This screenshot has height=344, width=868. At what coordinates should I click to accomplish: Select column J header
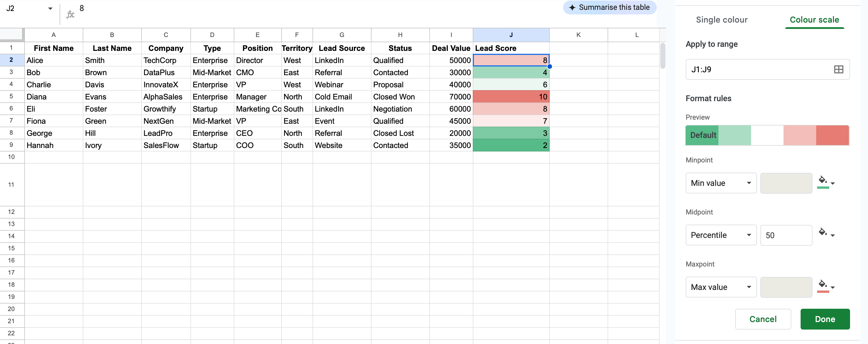pyautogui.click(x=511, y=35)
